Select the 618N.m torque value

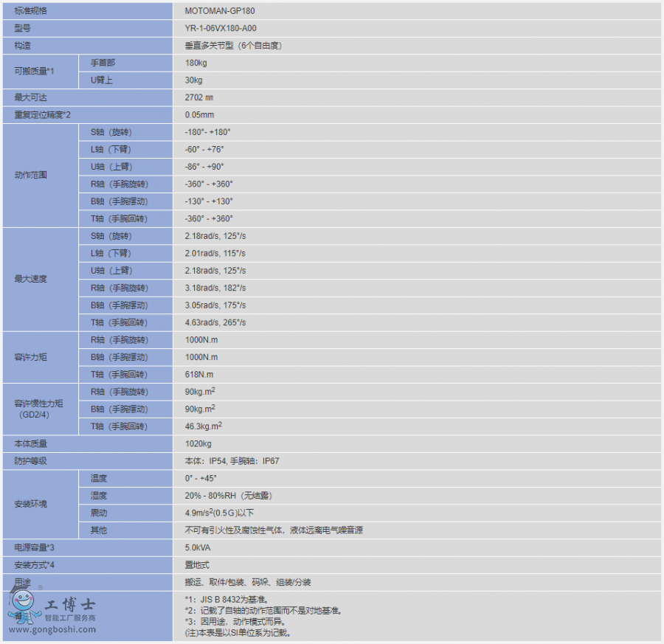199,375
